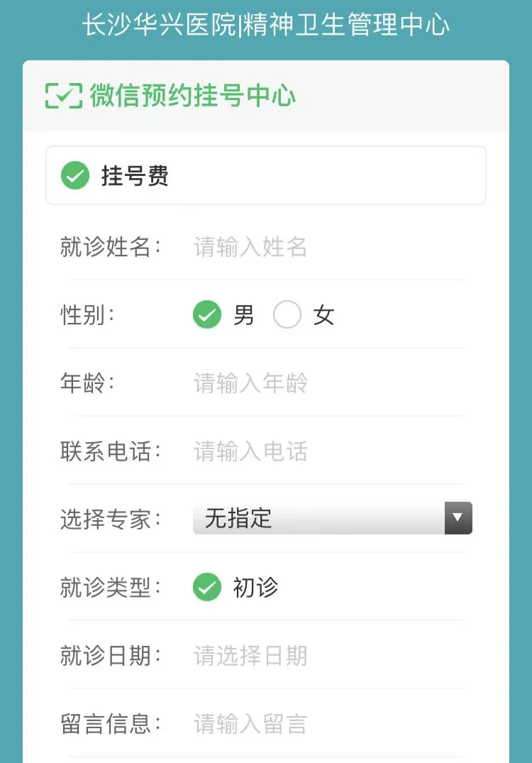Select the 女 gender radio option

coord(287,314)
